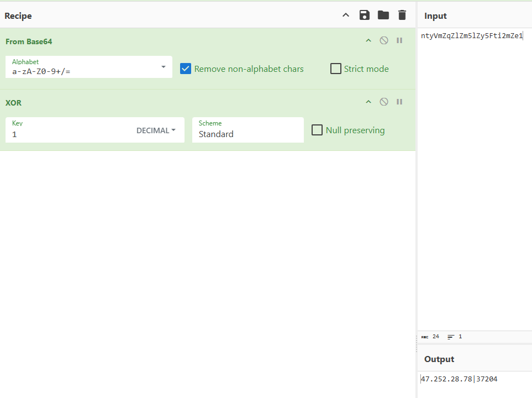Disable the From Base64 operation
Screen dimensions: 532x398
click(x=384, y=40)
